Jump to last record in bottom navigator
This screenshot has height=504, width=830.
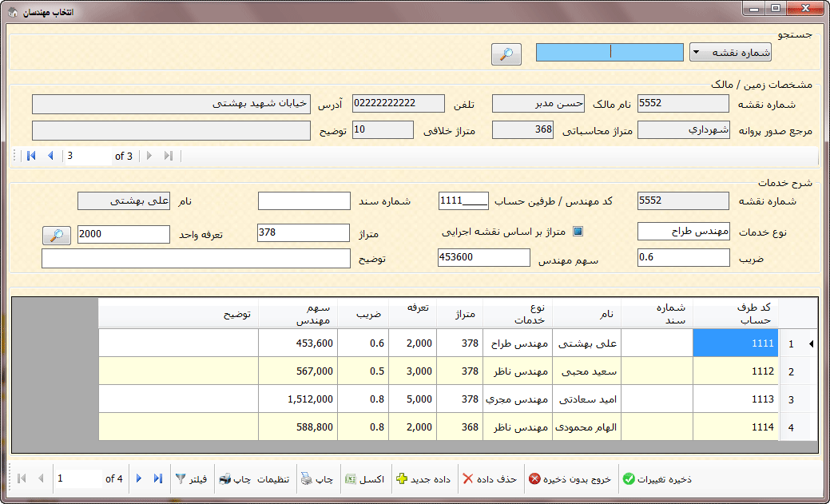158,478
